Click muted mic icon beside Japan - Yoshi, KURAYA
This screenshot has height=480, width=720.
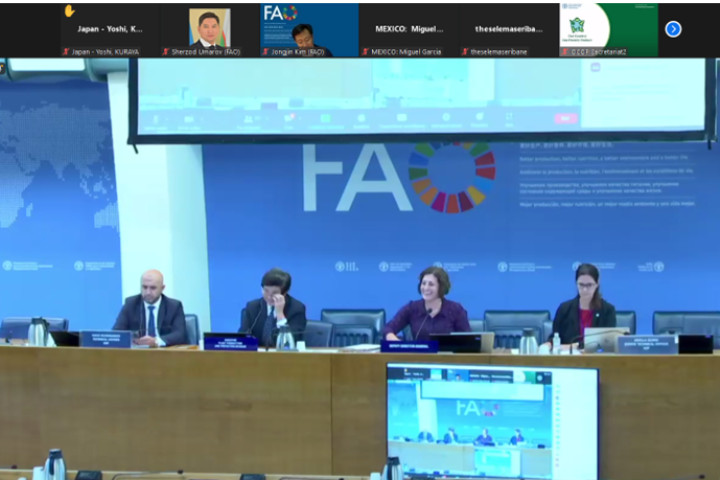tap(66, 52)
